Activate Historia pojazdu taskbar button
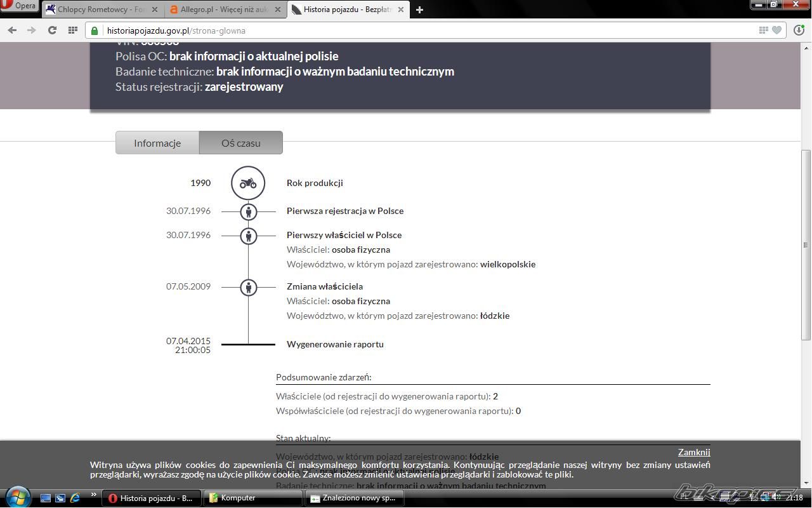 tap(152, 498)
